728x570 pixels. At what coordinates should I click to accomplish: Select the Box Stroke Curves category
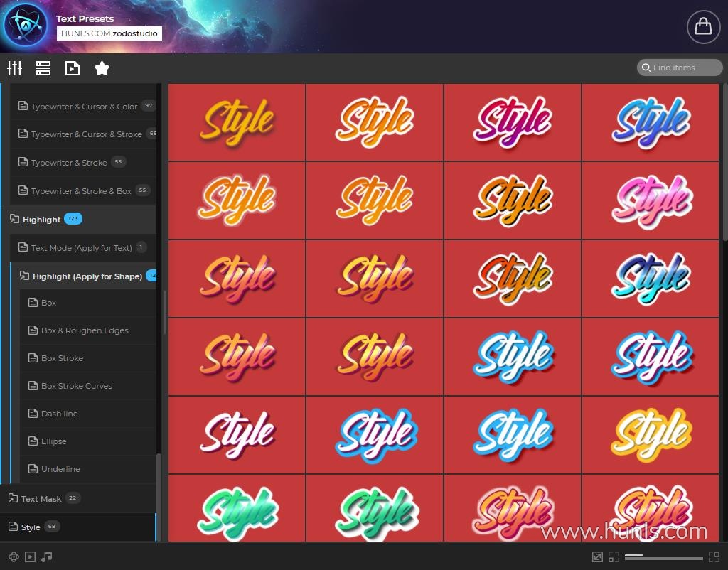click(88, 386)
